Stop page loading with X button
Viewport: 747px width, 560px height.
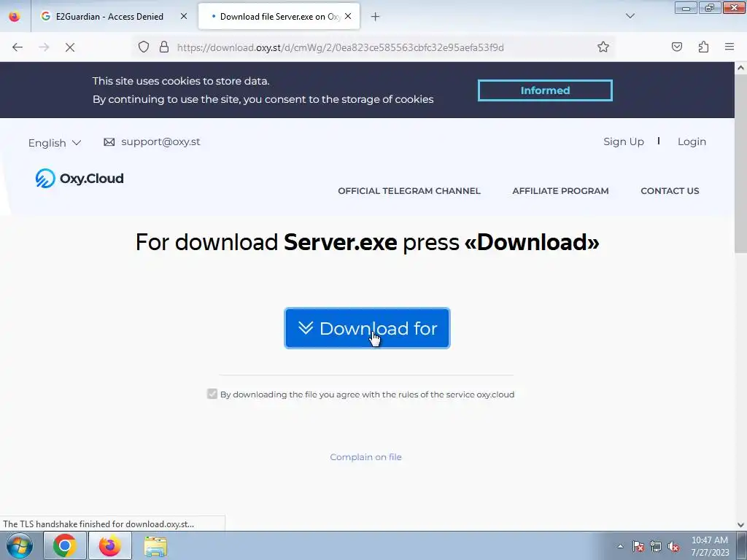[x=70, y=47]
